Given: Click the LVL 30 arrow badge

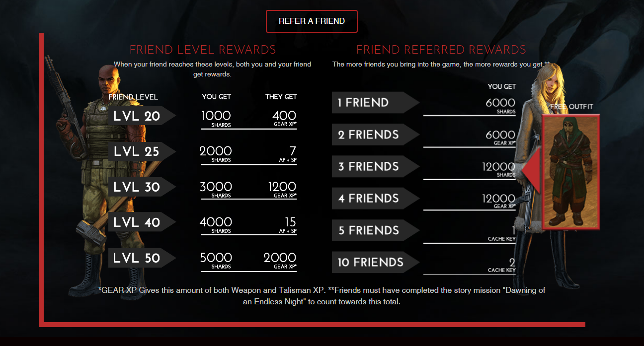Looking at the screenshot, I should click(142, 187).
